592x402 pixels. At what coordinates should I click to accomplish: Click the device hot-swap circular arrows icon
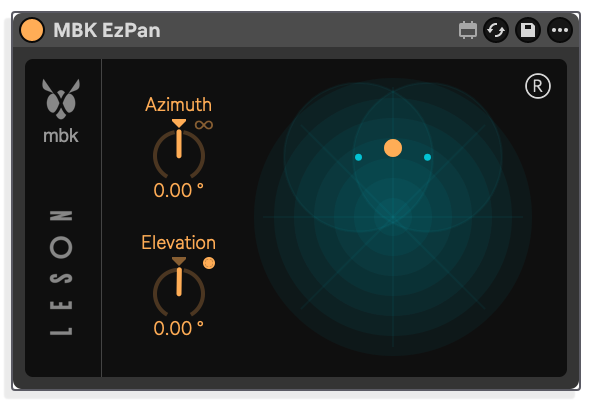[x=496, y=30]
